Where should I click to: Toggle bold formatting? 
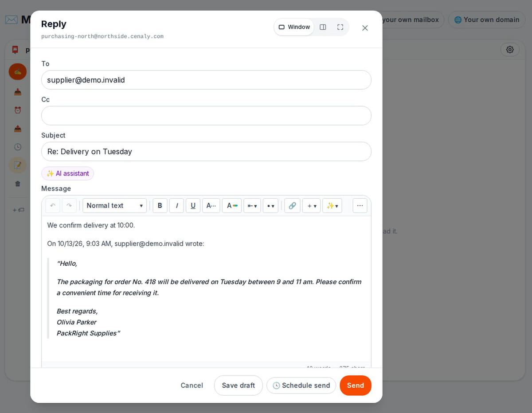click(x=160, y=205)
